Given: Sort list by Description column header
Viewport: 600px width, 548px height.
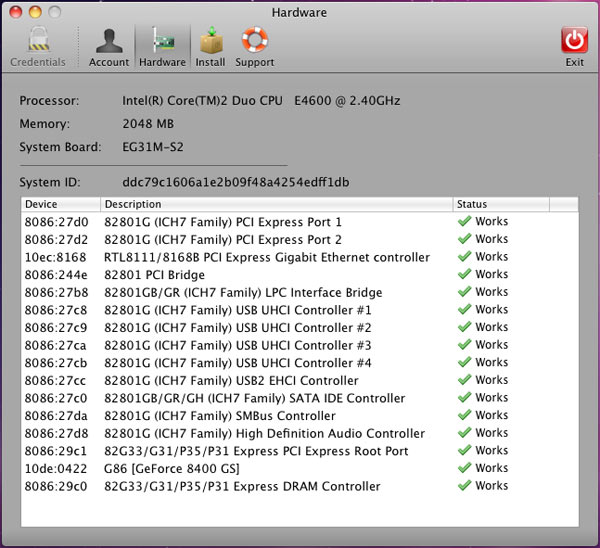Looking at the screenshot, I should click(275, 204).
